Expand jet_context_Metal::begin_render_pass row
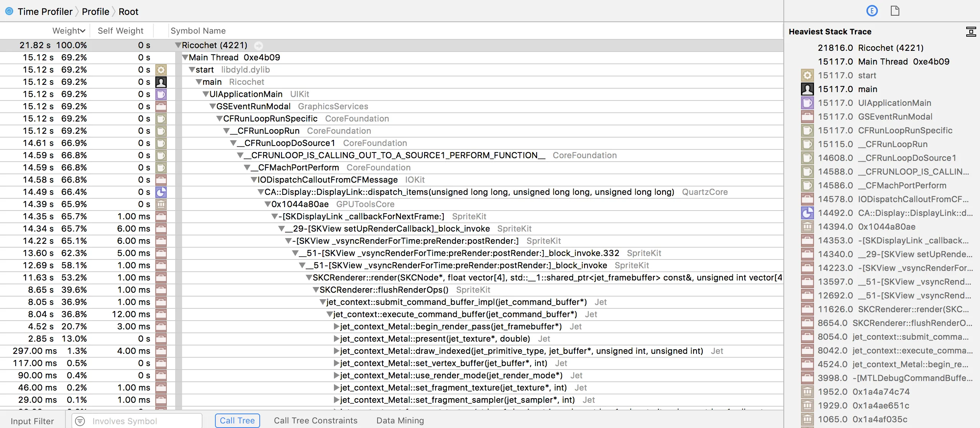980x428 pixels. [336, 326]
